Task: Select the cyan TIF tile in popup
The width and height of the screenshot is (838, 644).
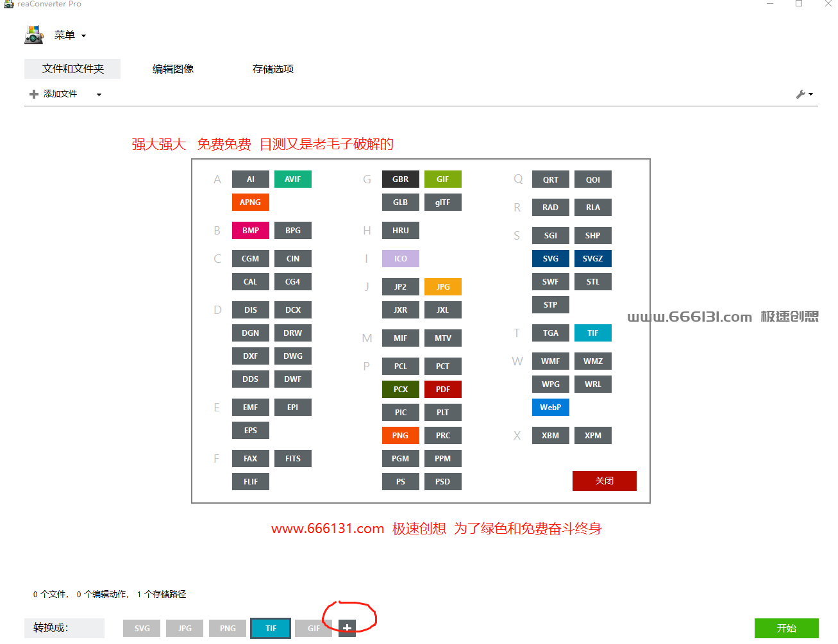Action: [x=593, y=333]
